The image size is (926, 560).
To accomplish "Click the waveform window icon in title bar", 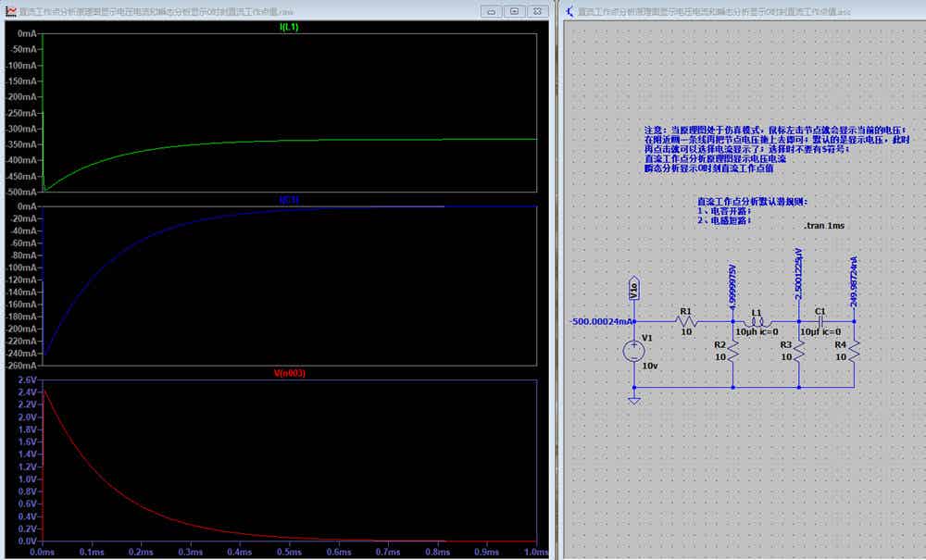I will pyautogui.click(x=10, y=11).
